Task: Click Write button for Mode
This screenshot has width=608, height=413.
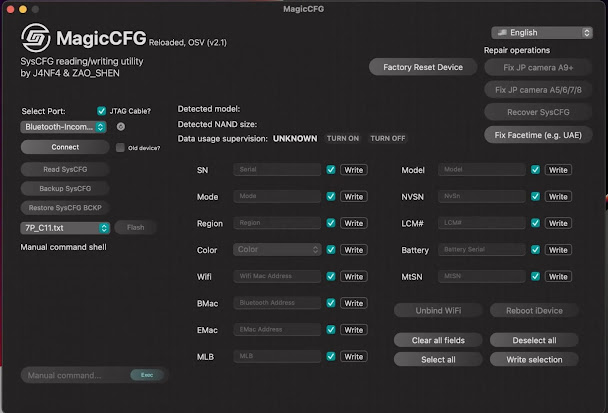Action: (x=354, y=197)
